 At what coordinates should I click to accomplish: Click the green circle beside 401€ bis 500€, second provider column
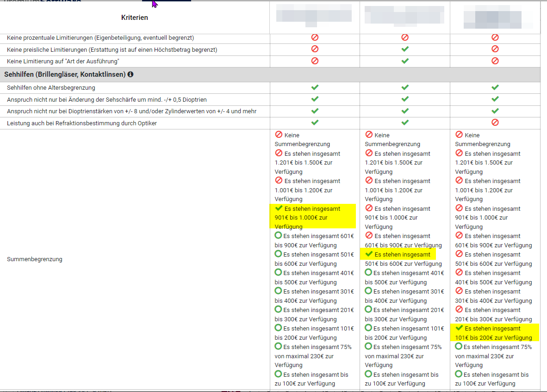368,272
